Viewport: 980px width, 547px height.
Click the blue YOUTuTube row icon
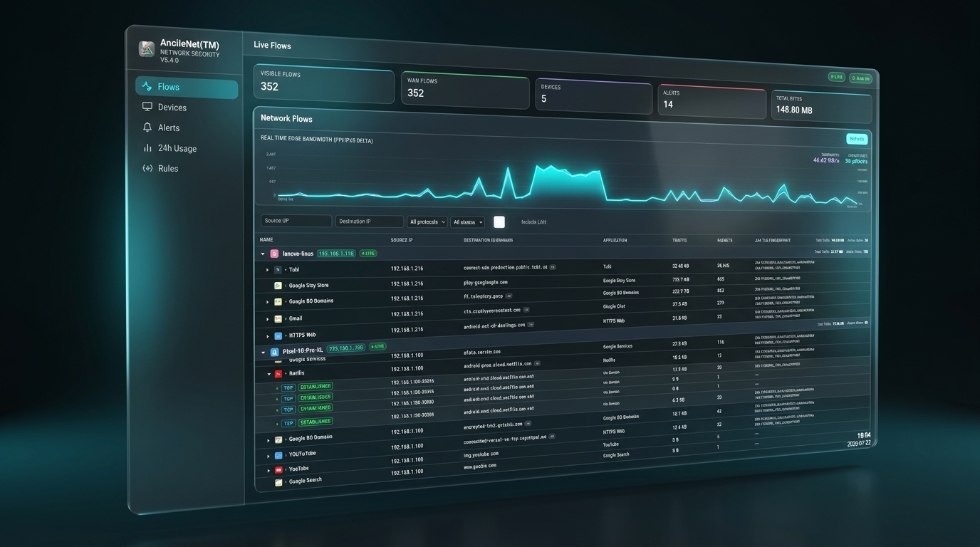click(278, 455)
